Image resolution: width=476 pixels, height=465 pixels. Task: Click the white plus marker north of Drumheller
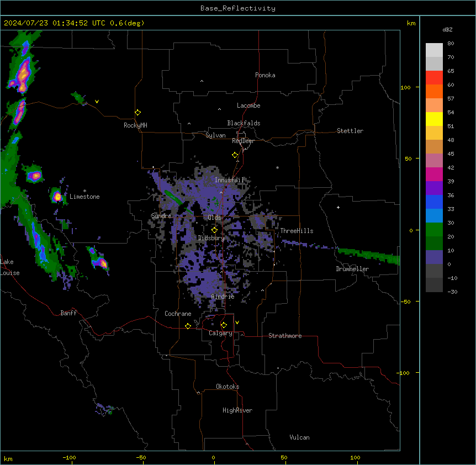338,207
